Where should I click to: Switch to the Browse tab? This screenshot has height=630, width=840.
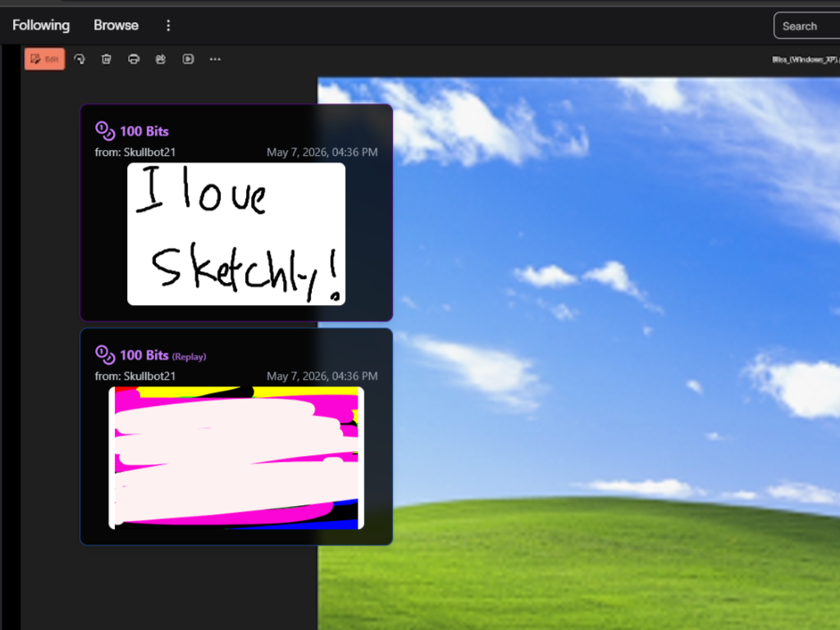click(116, 25)
